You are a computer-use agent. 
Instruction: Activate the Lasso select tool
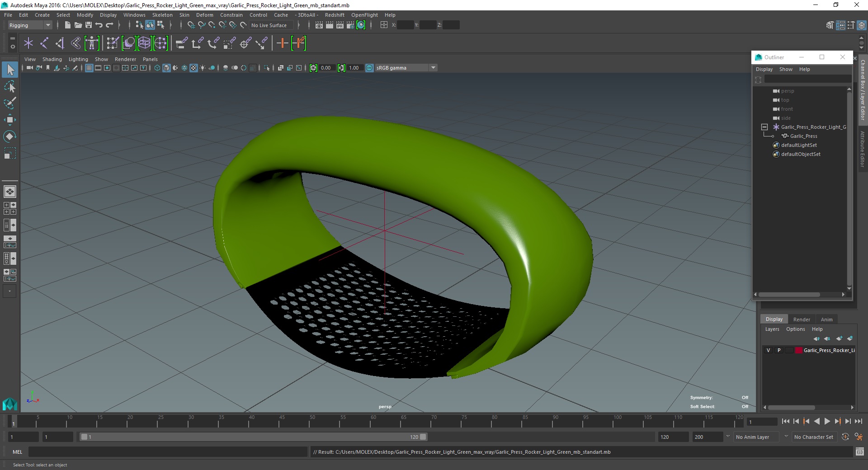pos(10,86)
